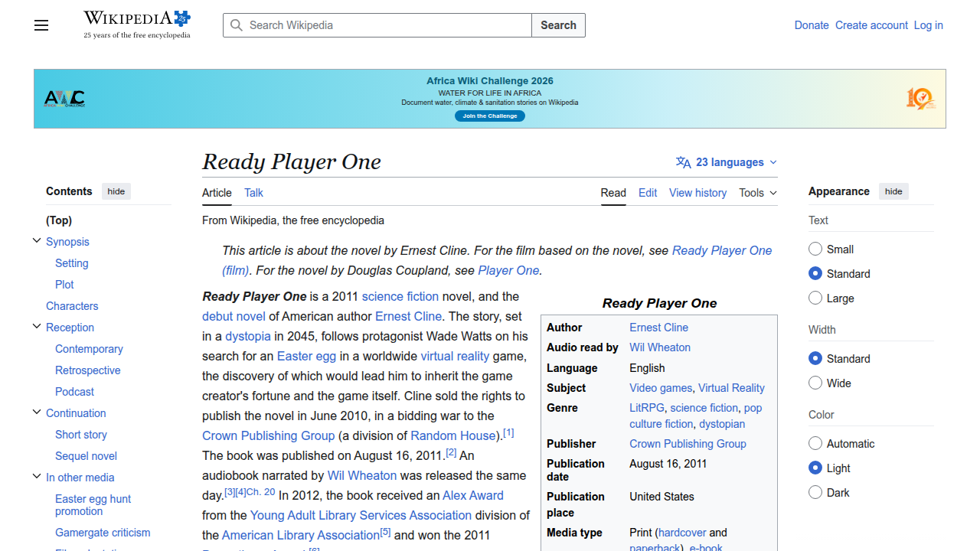Jump to Contemporary in contents
This screenshot has width=980, height=551.
(x=89, y=349)
